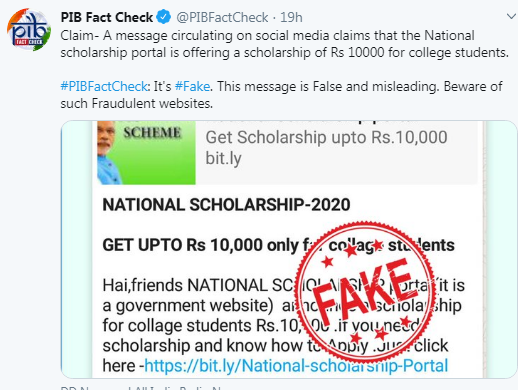The width and height of the screenshot is (518, 390).
Task: Open the PIB Fact Check display name
Action: tap(107, 17)
